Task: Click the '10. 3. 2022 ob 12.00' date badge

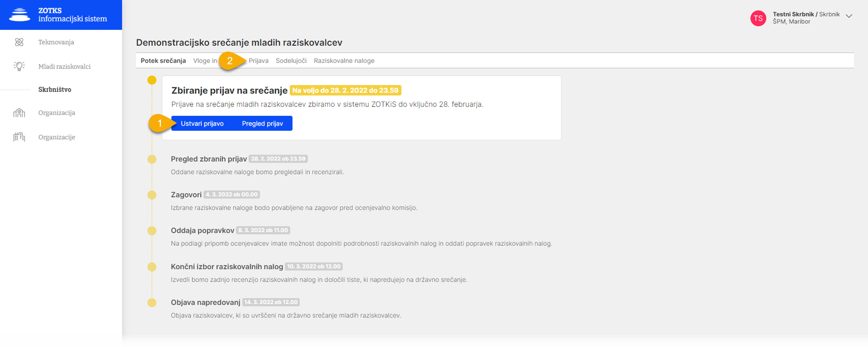Action: [x=314, y=267]
